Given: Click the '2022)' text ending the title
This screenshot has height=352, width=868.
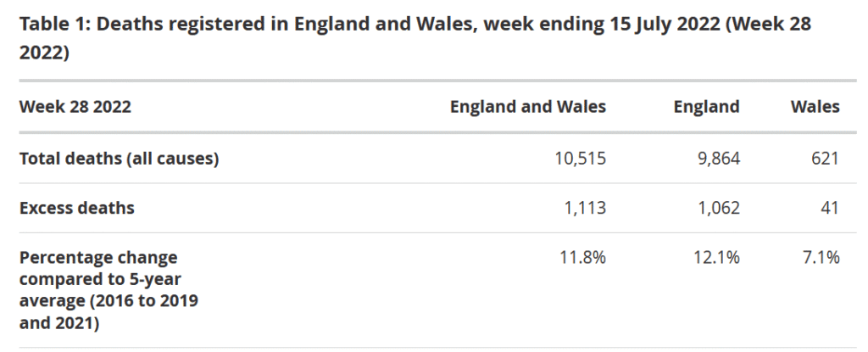Looking at the screenshot, I should click(x=44, y=53).
